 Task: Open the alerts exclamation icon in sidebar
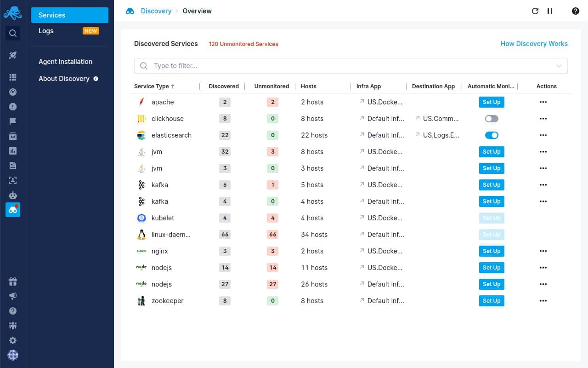[x=13, y=107]
